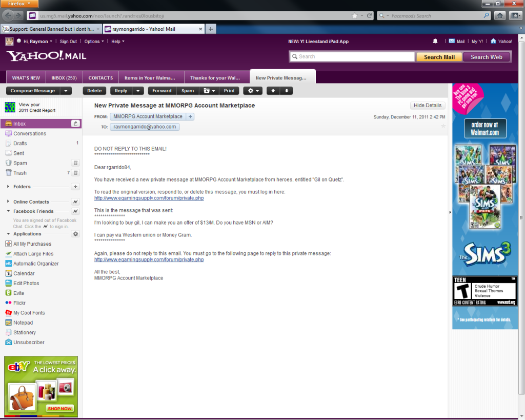525x420 pixels.
Task: Empty the Spam folder using its trash icon
Action: click(x=75, y=163)
